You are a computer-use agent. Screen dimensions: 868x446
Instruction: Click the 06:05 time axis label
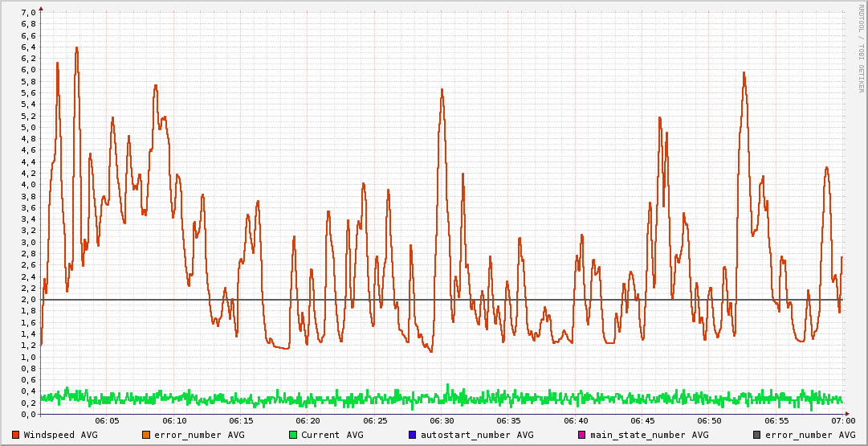coord(107,420)
